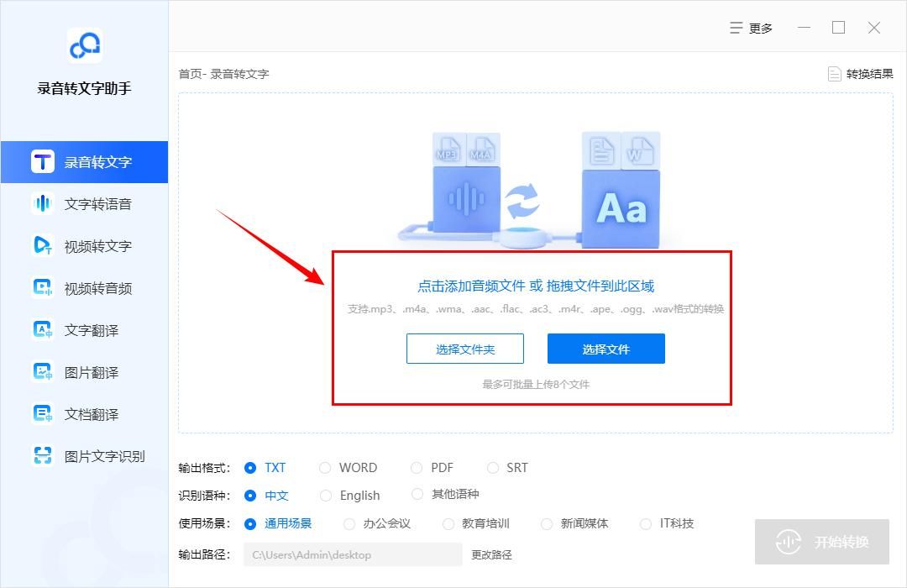This screenshot has height=588, width=907.
Task: Minimize the application window
Action: pos(804,28)
